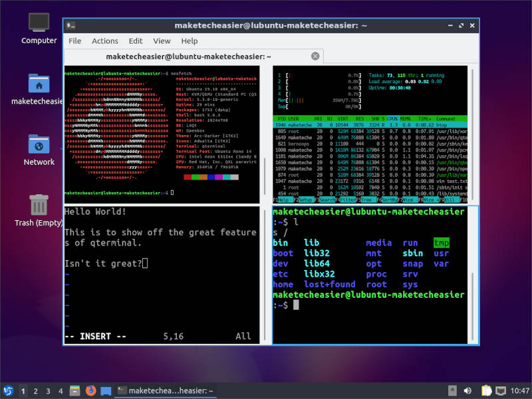Expand hidden icons with the tray arrow

(453, 390)
